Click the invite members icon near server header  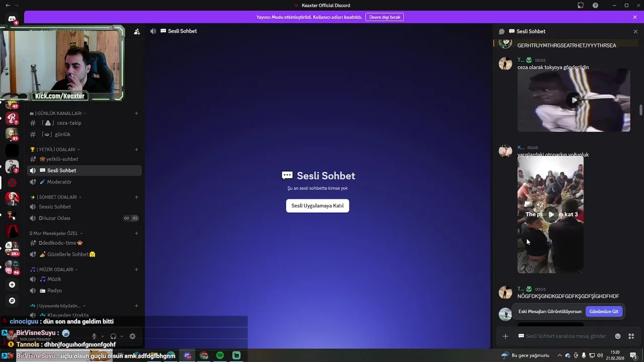(137, 31)
